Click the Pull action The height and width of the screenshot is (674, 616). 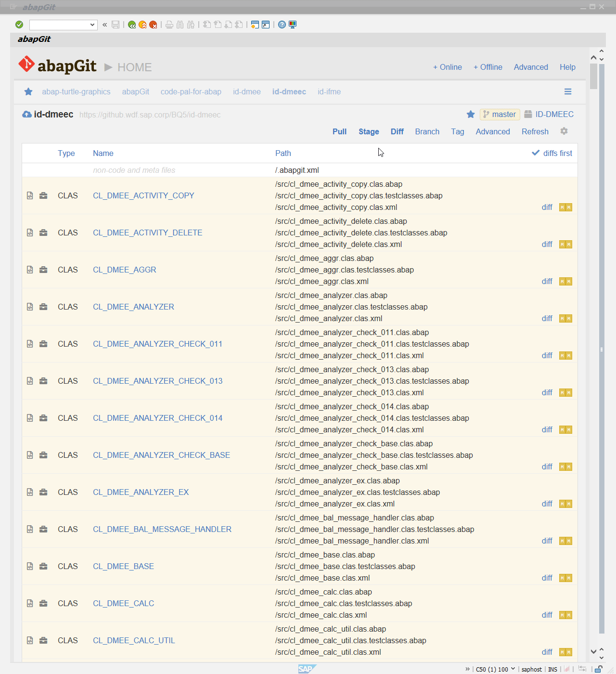[x=339, y=131]
